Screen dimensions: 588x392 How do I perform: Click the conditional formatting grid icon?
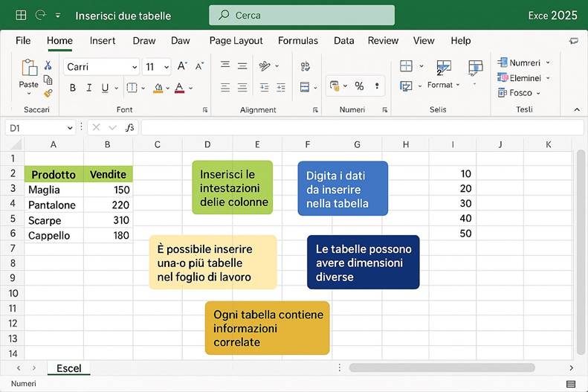pyautogui.click(x=406, y=66)
